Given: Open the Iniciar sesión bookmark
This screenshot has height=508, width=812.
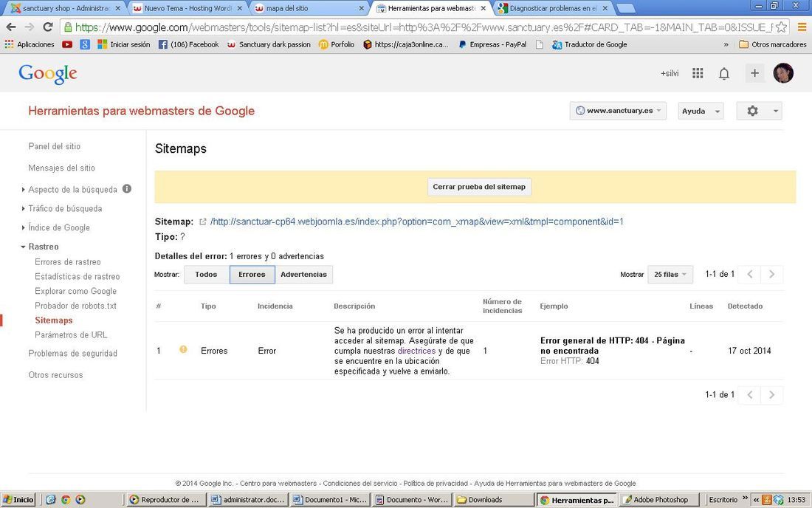Looking at the screenshot, I should tap(124, 44).
